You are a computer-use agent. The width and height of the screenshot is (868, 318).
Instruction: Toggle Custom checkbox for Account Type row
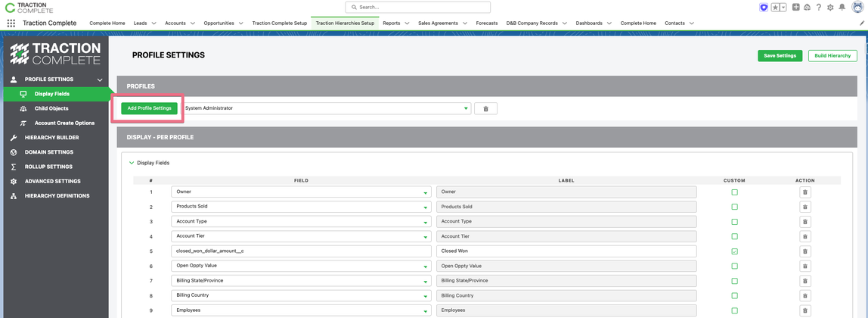(735, 222)
